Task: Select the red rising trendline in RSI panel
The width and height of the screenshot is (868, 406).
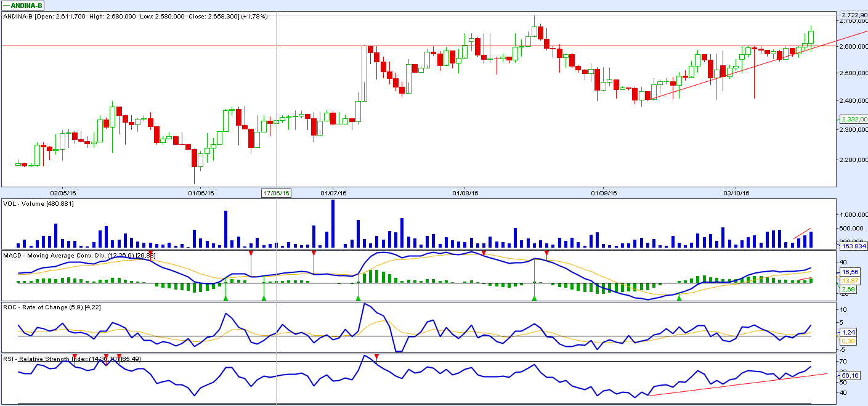Action: pyautogui.click(x=737, y=384)
